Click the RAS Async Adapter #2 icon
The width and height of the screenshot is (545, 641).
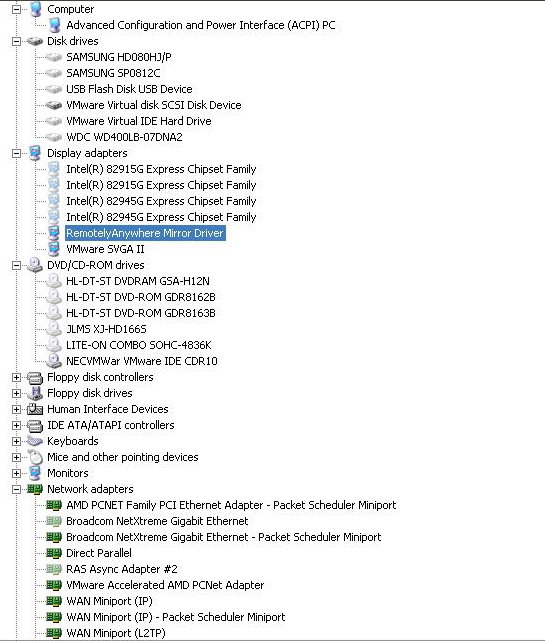tap(54, 569)
